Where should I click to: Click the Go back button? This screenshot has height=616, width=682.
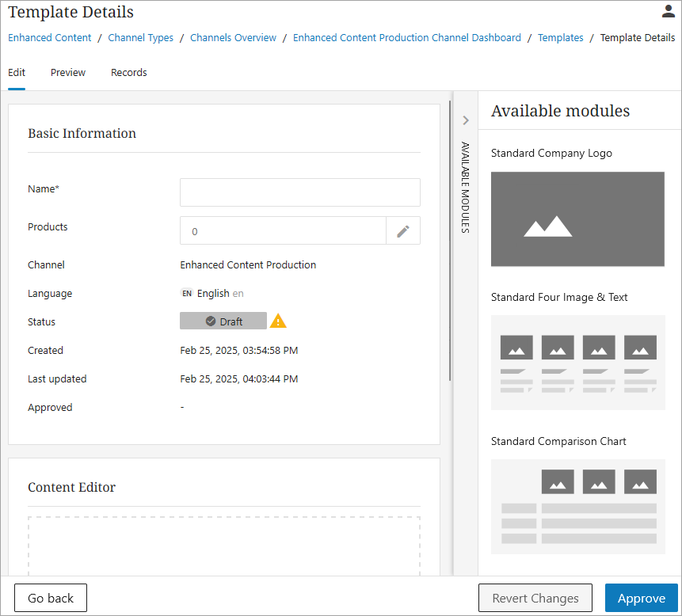51,598
